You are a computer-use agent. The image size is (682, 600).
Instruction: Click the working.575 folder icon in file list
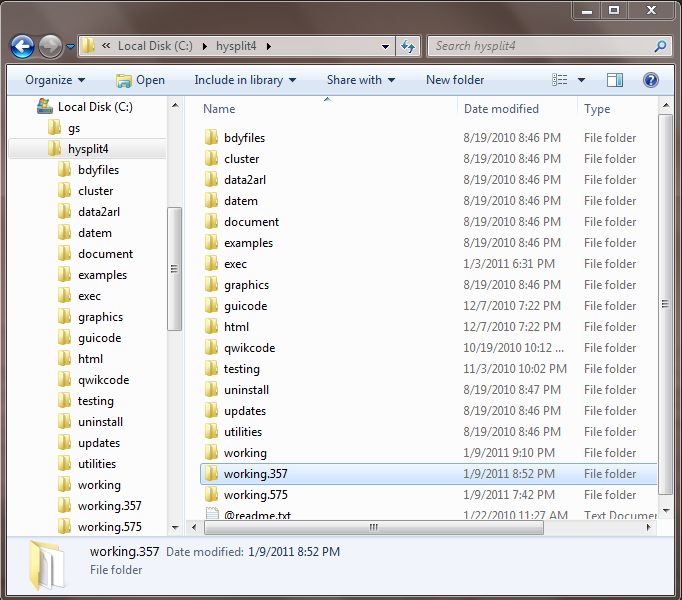211,495
